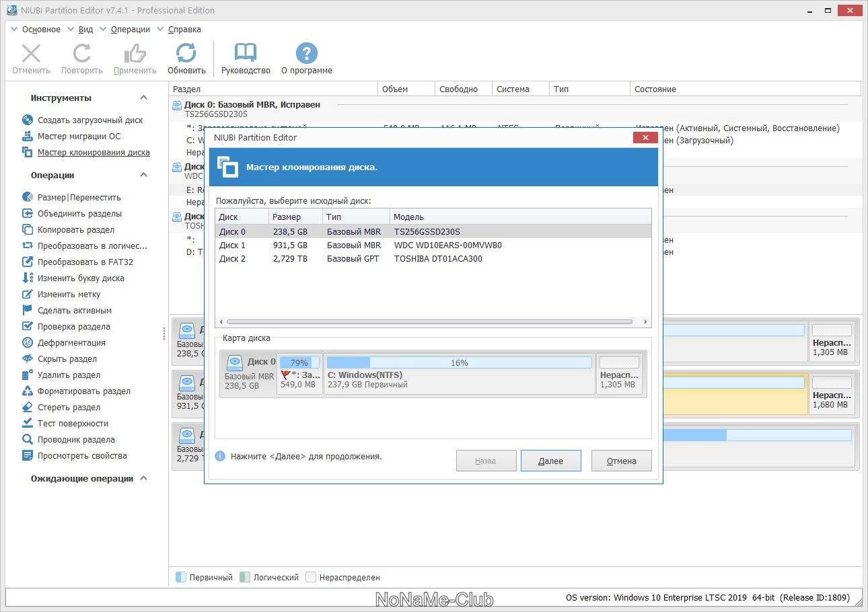Screen dimensions: 868x612
Task: Click the horizontal scrollbar of disk list
Action: pos(429,322)
